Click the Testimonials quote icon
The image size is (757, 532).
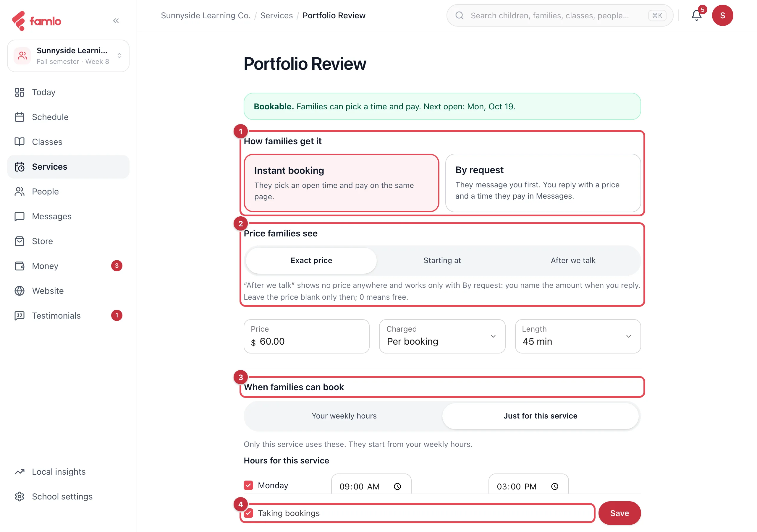click(x=20, y=315)
